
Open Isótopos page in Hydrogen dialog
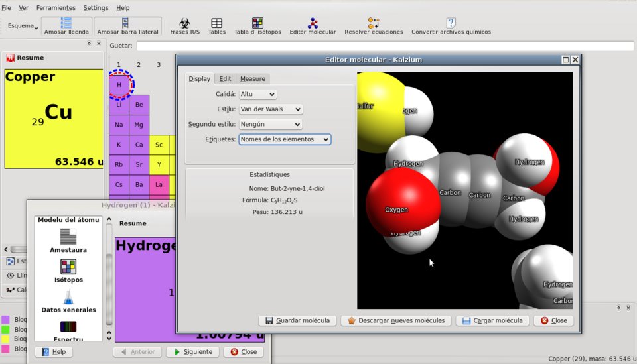(x=68, y=271)
